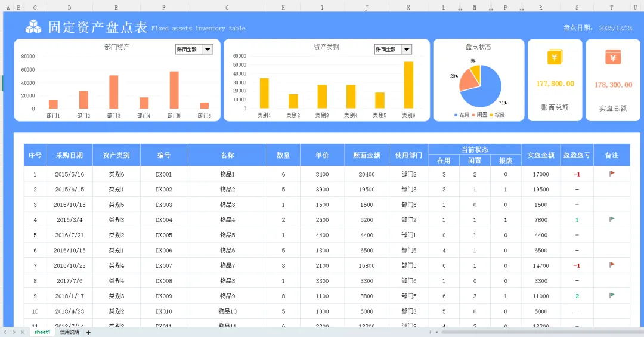Click the red flag in row 物品1
Image resolution: width=644 pixels, height=337 pixels.
click(x=612, y=174)
